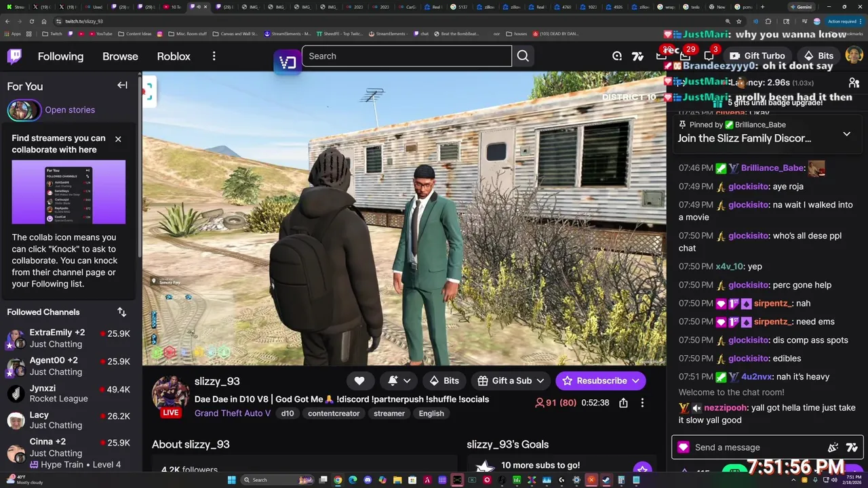The height and width of the screenshot is (488, 868).
Task: Go back in the browser
Action: coord(7,21)
